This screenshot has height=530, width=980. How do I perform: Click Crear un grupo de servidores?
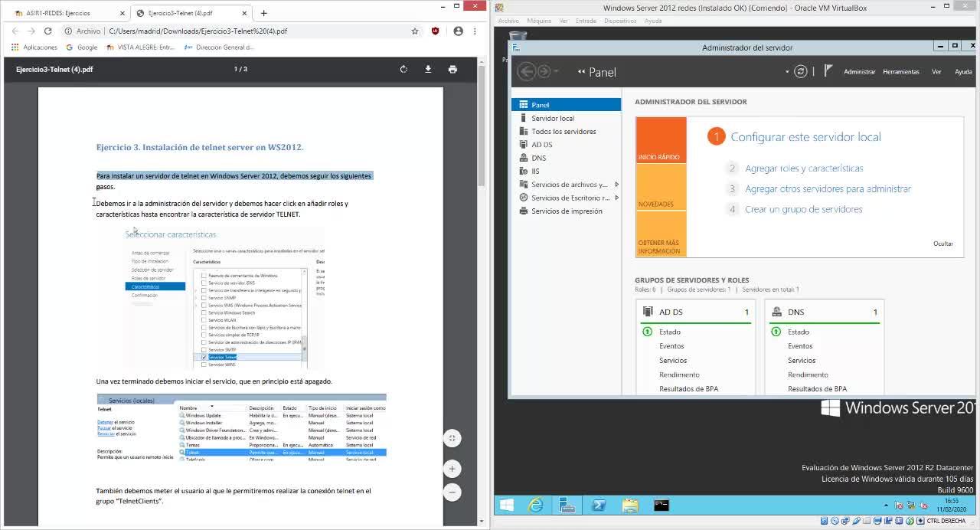click(x=803, y=209)
